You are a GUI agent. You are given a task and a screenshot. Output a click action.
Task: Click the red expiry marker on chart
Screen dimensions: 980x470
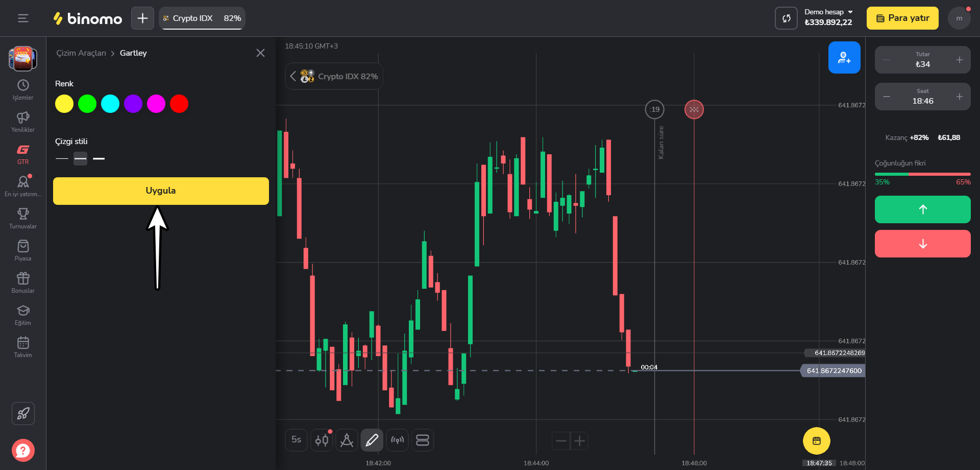[x=694, y=109]
